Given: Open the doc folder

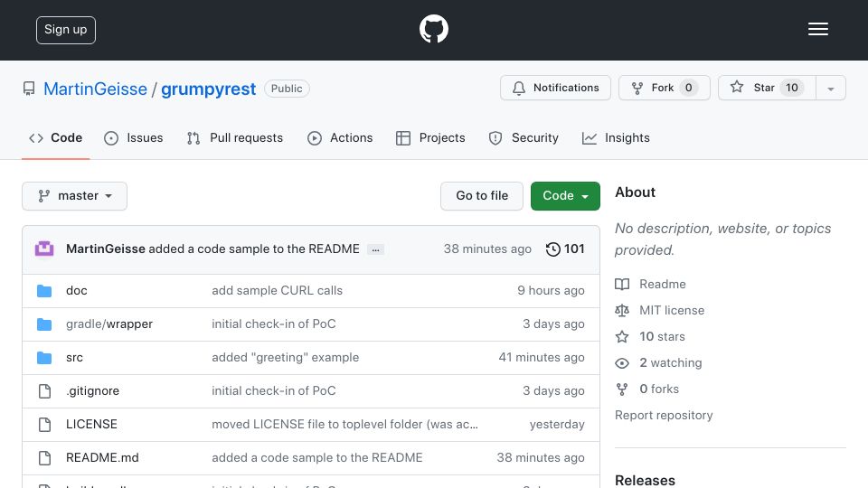Looking at the screenshot, I should pos(76,290).
